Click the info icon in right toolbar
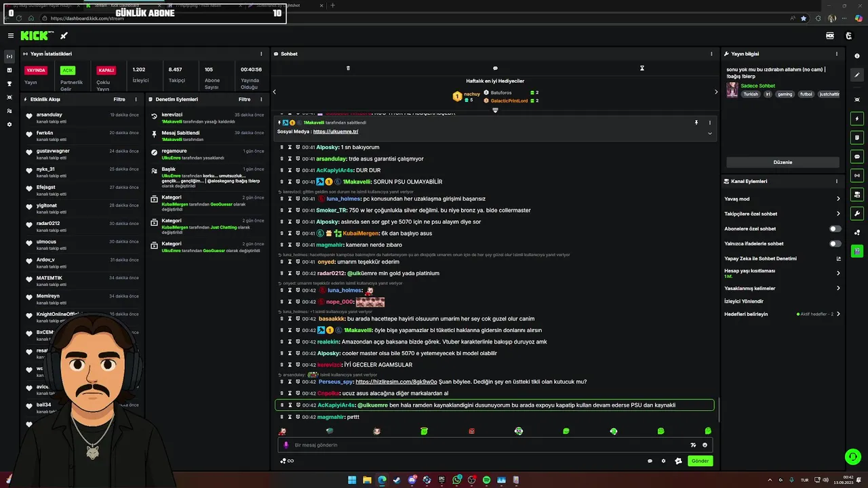Image resolution: width=868 pixels, height=488 pixels. 857,56
